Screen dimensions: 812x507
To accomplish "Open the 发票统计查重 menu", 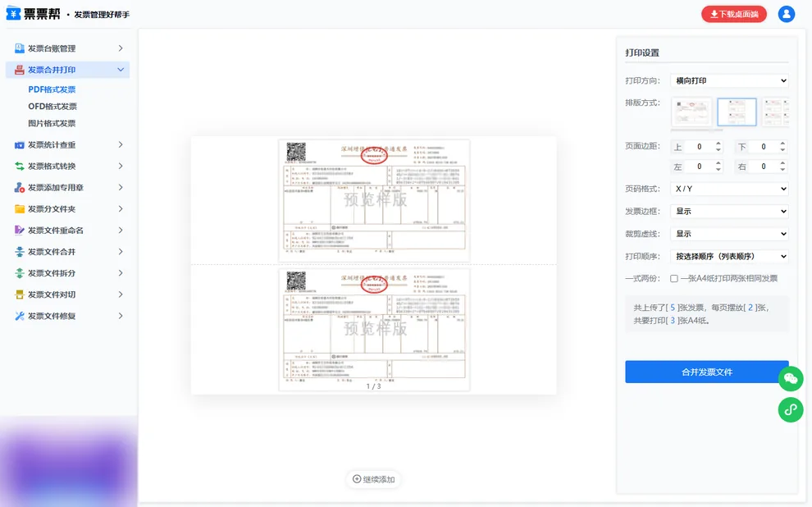I will pyautogui.click(x=67, y=145).
